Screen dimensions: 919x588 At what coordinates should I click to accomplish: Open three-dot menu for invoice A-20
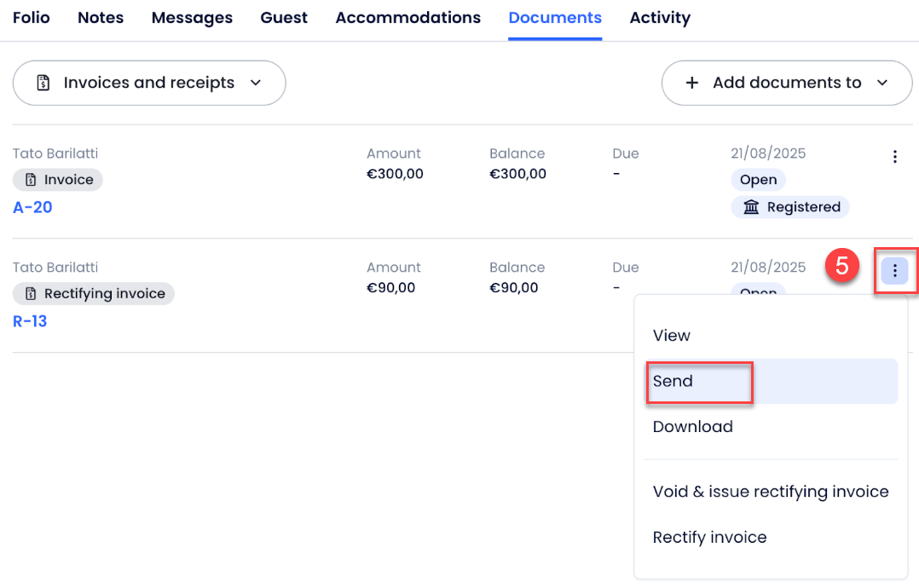894,157
